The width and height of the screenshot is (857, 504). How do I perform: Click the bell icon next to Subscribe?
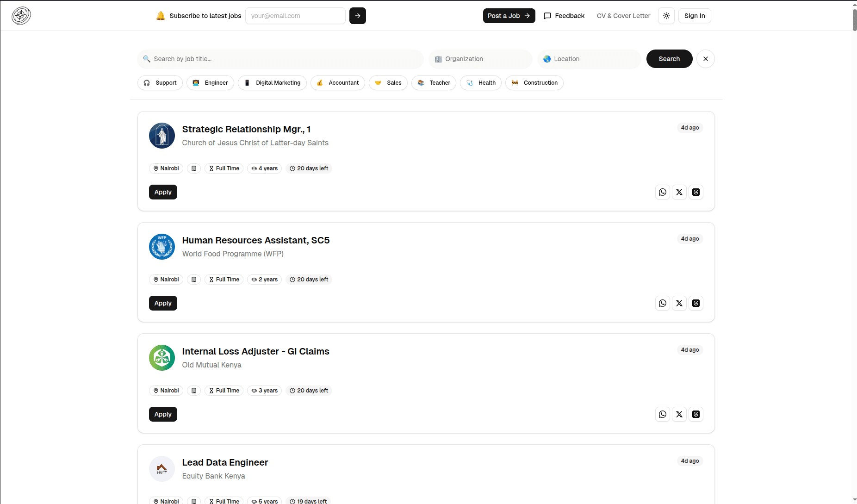point(161,16)
